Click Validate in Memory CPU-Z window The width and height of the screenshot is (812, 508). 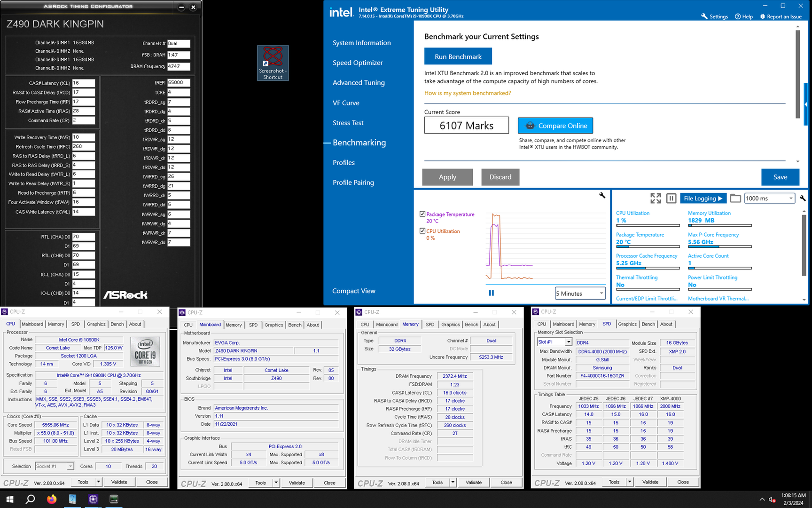tap(474, 483)
